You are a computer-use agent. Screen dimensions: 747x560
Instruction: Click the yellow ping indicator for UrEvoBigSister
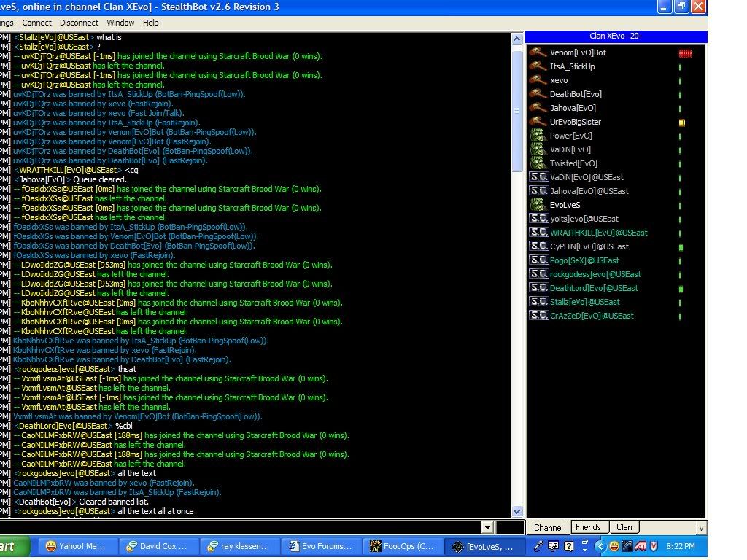tap(682, 122)
